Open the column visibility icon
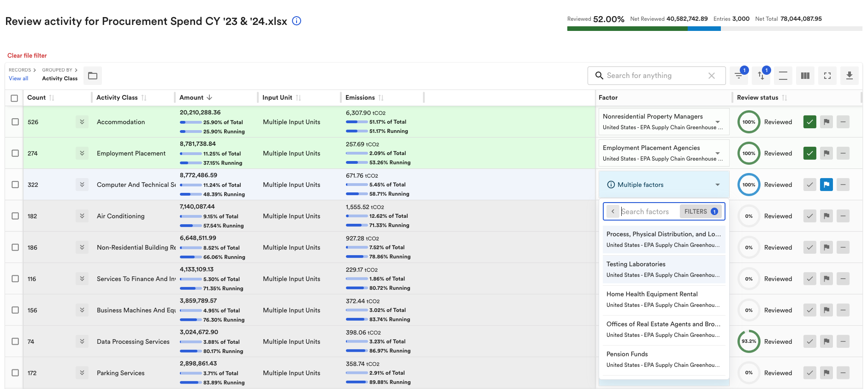The height and width of the screenshot is (389, 868). (805, 76)
